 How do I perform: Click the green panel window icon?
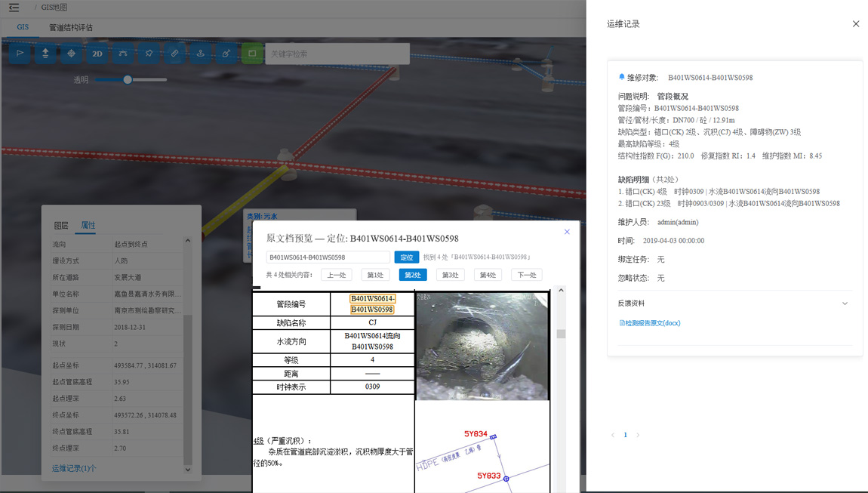(x=252, y=54)
